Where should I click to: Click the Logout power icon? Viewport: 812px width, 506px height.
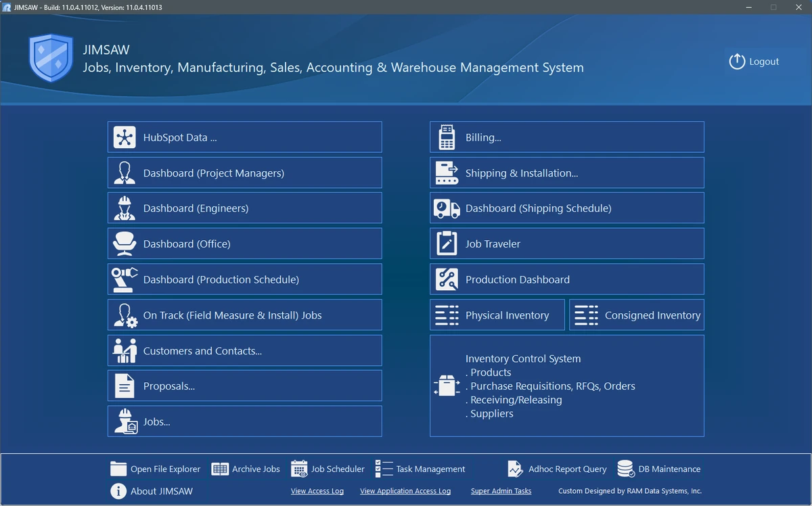point(737,62)
